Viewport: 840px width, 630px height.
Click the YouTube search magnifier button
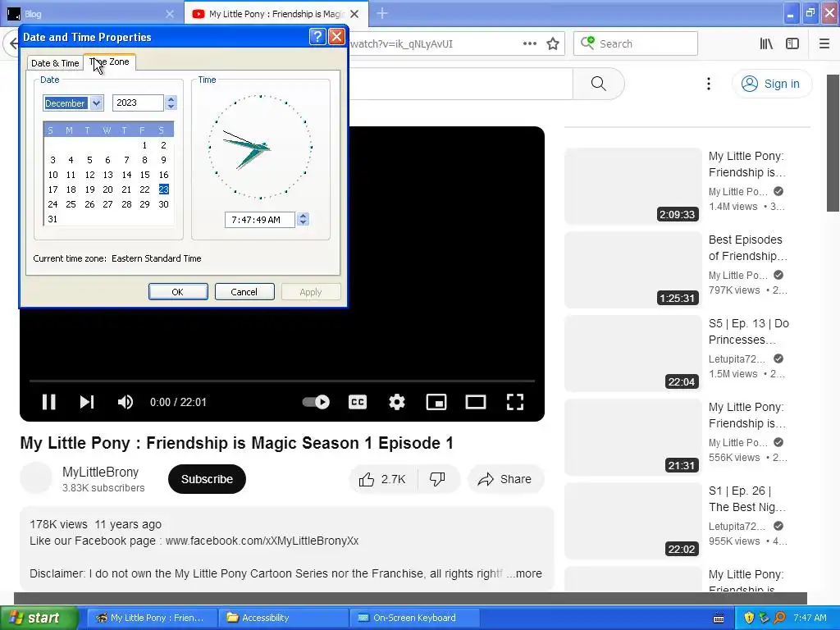(598, 84)
